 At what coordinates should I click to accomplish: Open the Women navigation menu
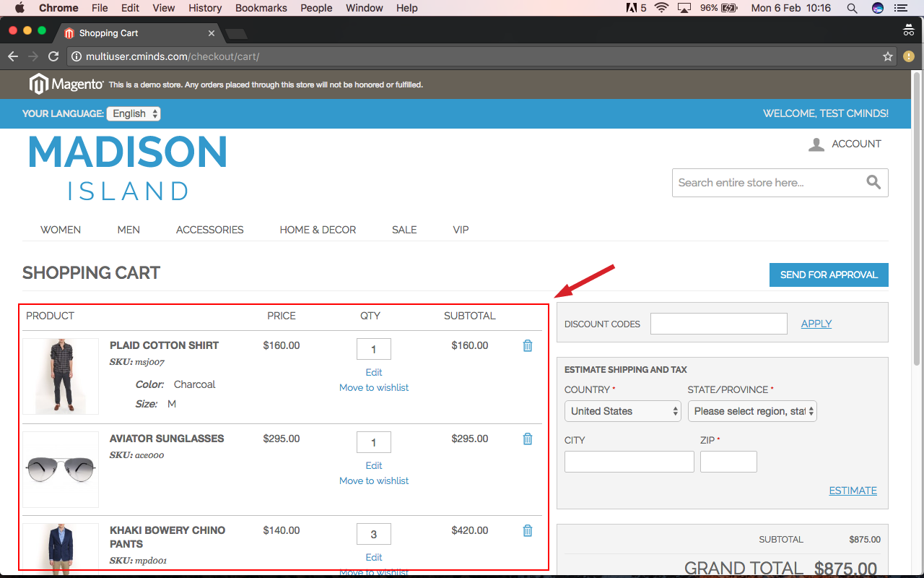(x=61, y=230)
